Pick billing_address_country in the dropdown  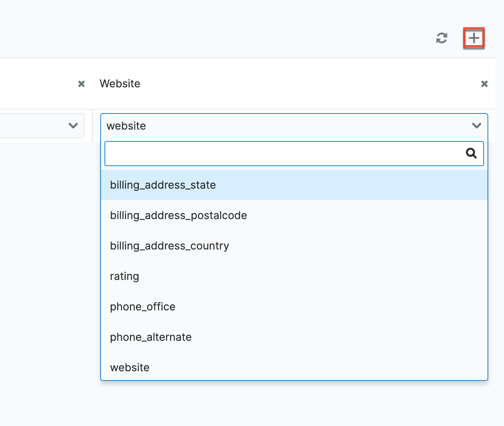pos(169,246)
